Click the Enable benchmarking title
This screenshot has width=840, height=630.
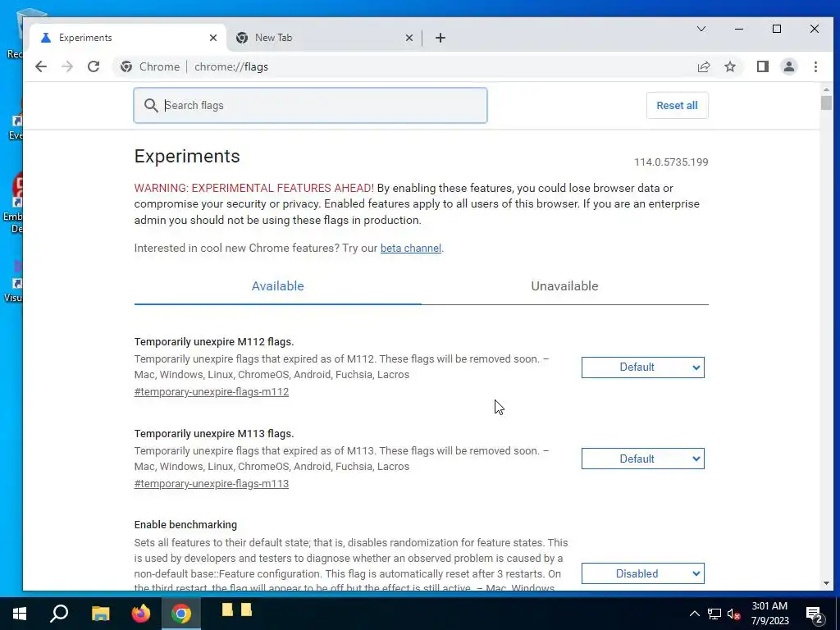(185, 524)
